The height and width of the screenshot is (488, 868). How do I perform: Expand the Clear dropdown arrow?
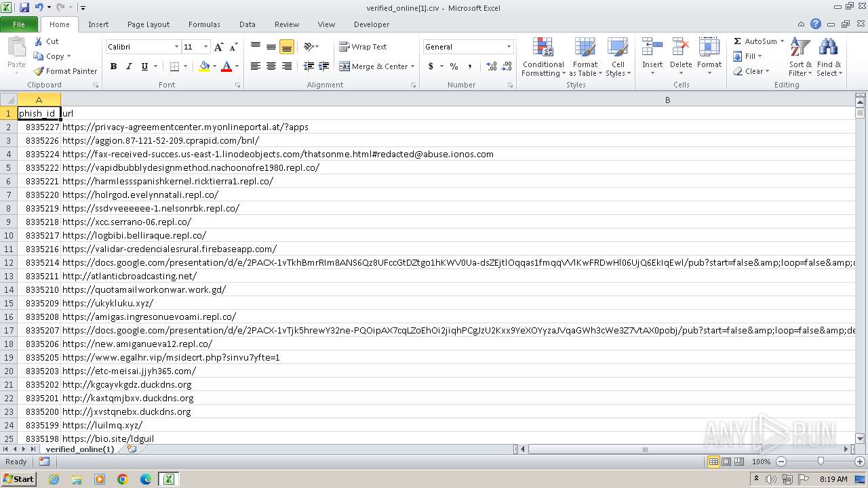coord(767,71)
